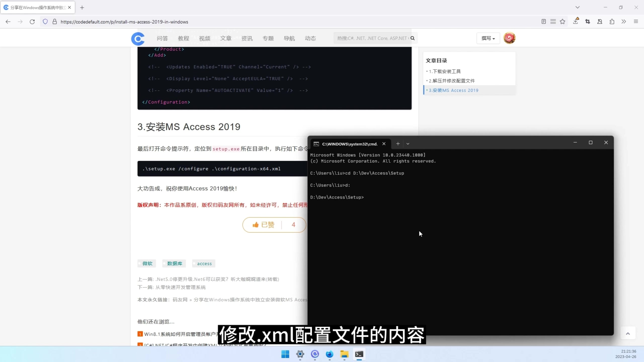Open the Firefox-style browser taskbar icon
The width and height of the screenshot is (644, 362).
tap(330, 354)
